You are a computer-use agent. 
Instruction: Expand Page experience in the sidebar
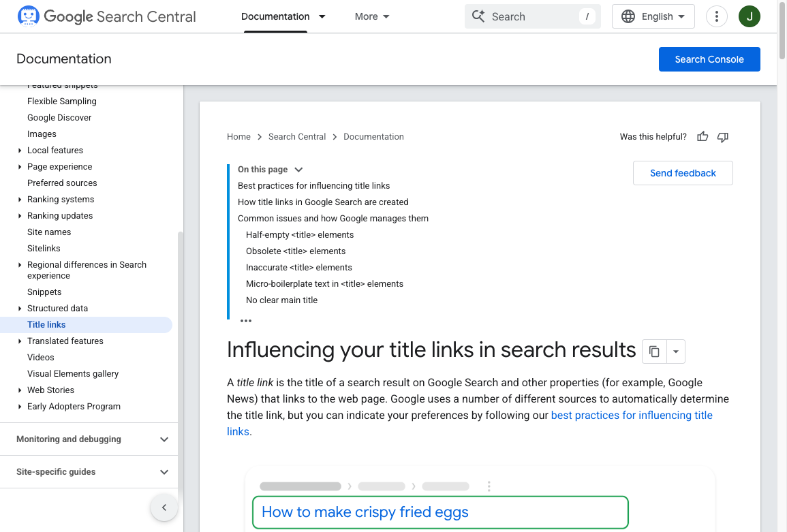coord(20,167)
